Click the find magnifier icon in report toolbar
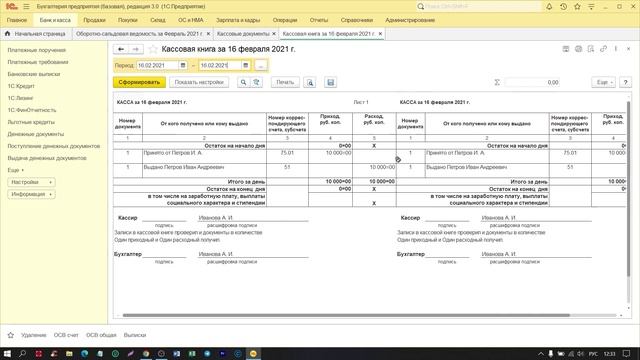The width and height of the screenshot is (640, 360). point(243,82)
